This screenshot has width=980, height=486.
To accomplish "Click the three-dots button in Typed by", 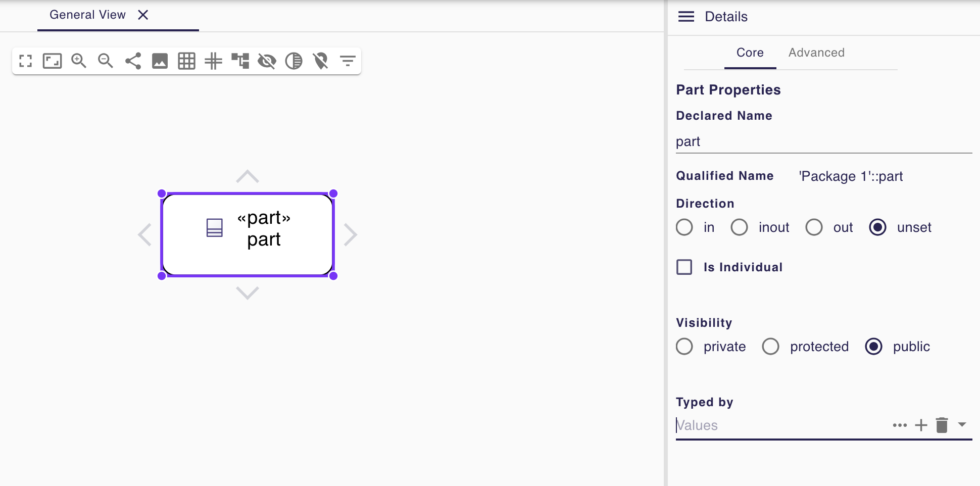I will coord(900,425).
